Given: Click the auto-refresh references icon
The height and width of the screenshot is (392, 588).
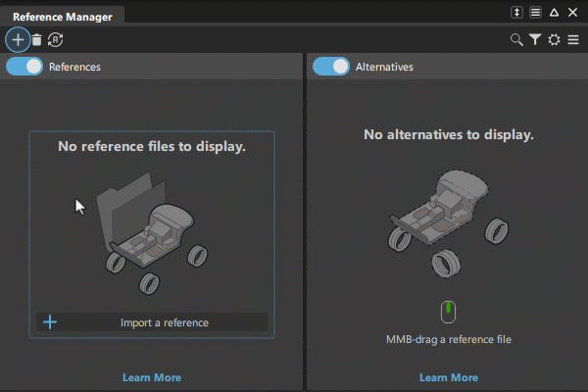Looking at the screenshot, I should pyautogui.click(x=56, y=40).
